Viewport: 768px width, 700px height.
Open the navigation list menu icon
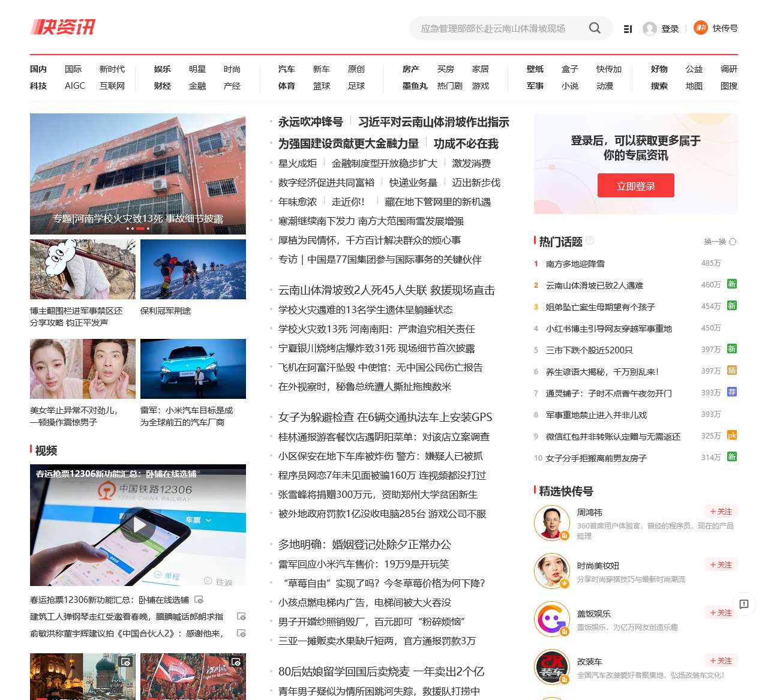point(628,29)
